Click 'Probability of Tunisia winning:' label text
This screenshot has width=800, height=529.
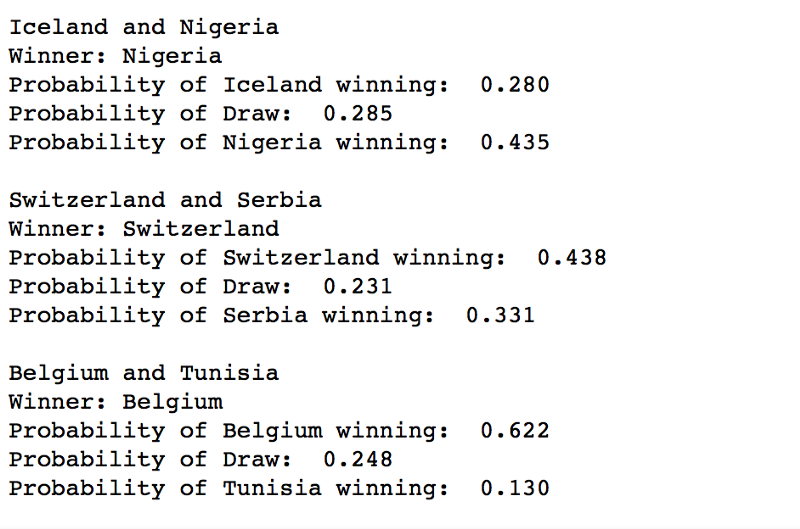pos(229,489)
